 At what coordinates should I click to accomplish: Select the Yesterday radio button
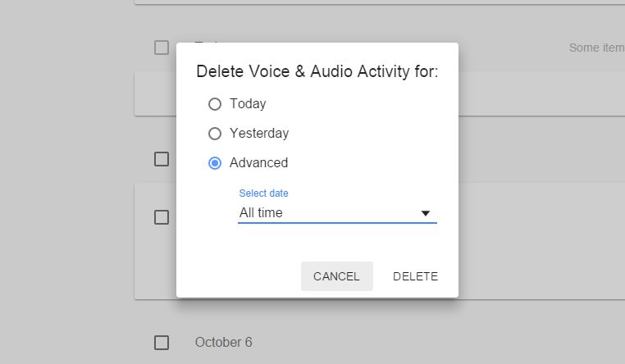[215, 134]
